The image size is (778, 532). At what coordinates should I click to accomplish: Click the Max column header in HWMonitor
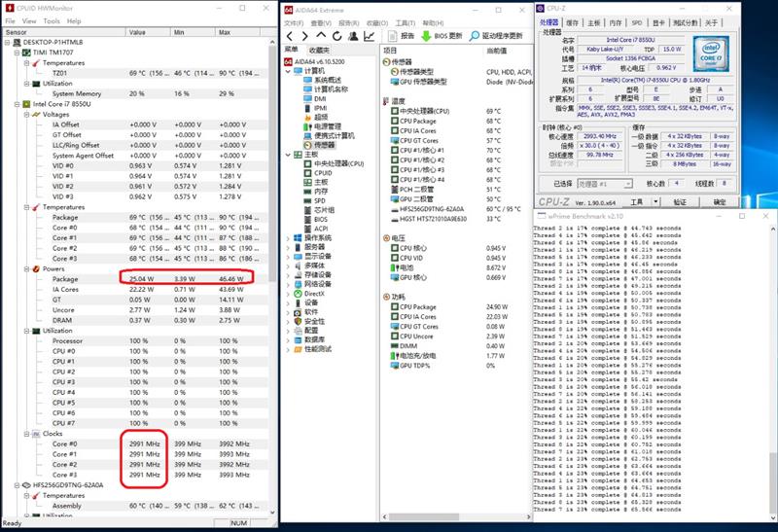[225, 31]
